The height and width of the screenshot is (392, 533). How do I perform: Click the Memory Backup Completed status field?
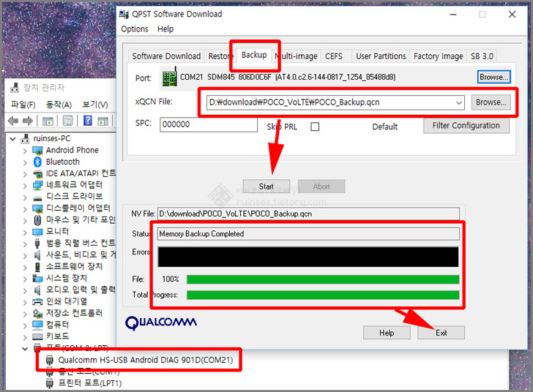308,234
